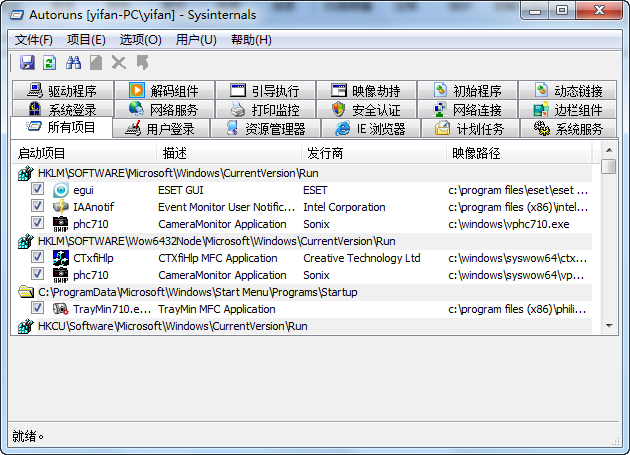The height and width of the screenshot is (455, 630).
Task: Uncheck phc710 under Wow6432Node Run
Action: coord(37,274)
